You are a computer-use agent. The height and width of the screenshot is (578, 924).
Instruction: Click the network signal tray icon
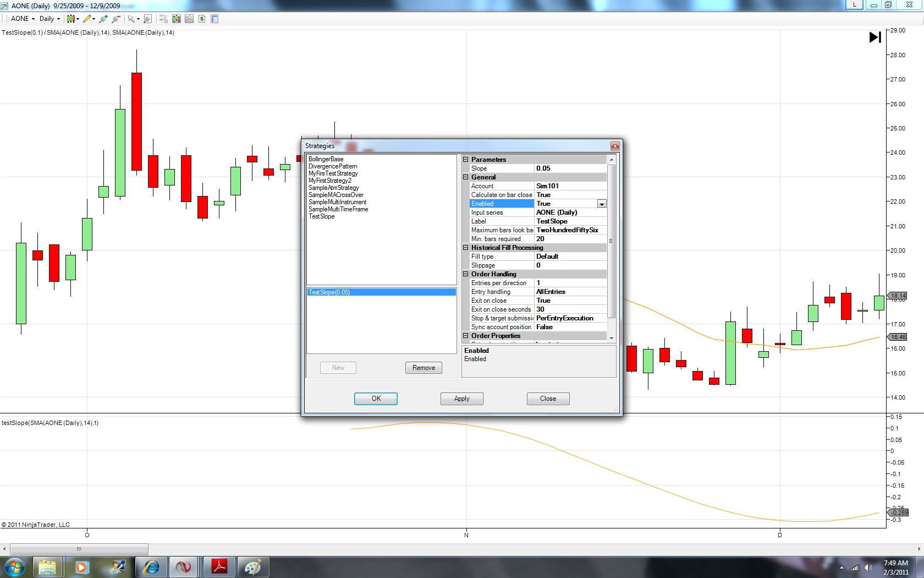[x=855, y=568]
